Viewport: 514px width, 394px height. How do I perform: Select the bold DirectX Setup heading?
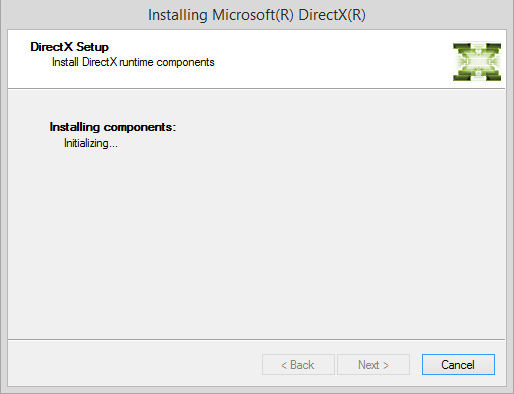click(69, 47)
